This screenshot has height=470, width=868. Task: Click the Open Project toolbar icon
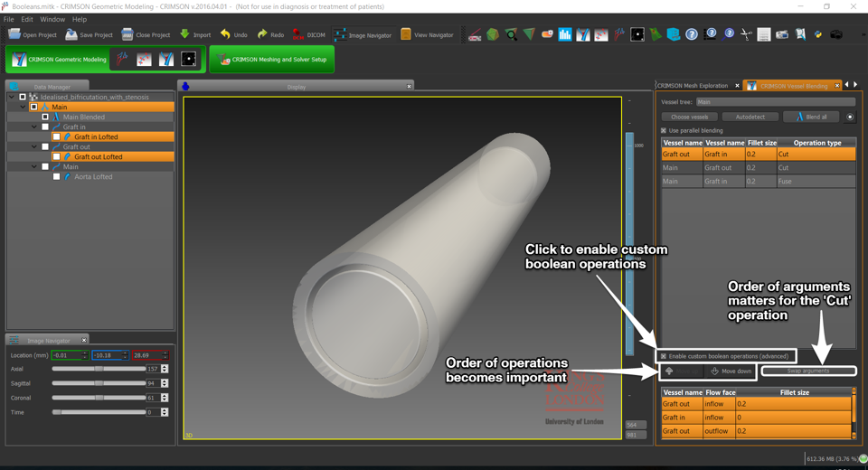tap(32, 34)
